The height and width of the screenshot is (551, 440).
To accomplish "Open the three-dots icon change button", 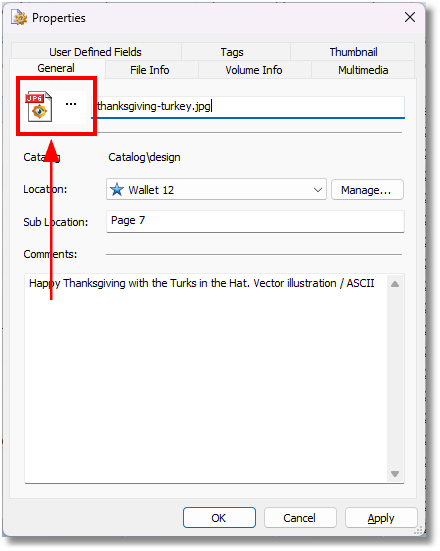I will pyautogui.click(x=71, y=104).
